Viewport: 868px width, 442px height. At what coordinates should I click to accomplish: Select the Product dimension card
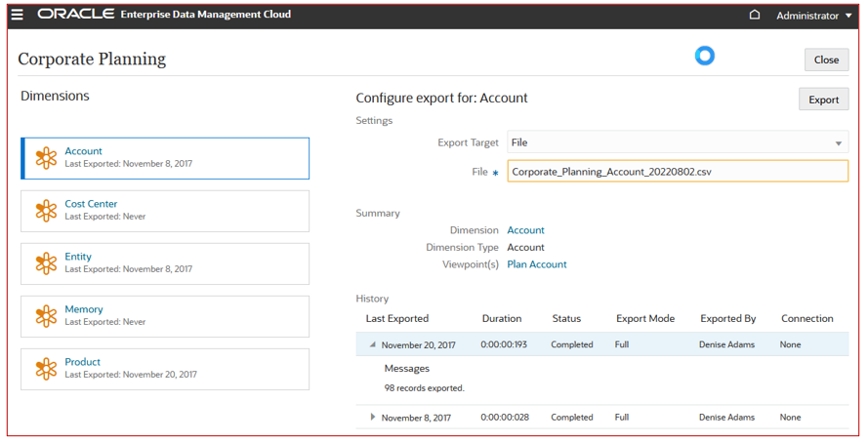coord(165,369)
